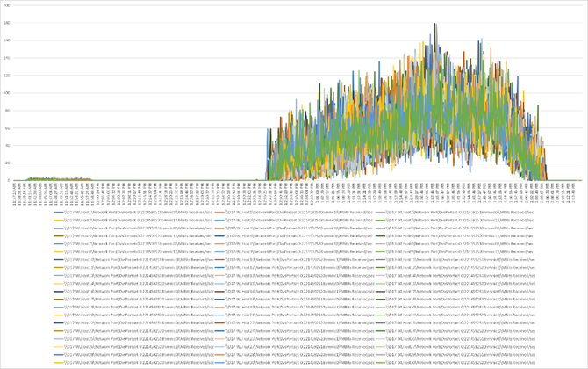This screenshot has height=369, width=588.
Task: Select the Host13 vmnic0 legend entry
Action: click(x=133, y=275)
